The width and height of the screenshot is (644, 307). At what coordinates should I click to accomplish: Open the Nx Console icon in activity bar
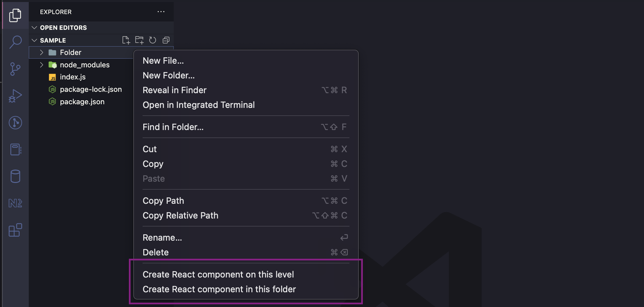click(15, 203)
